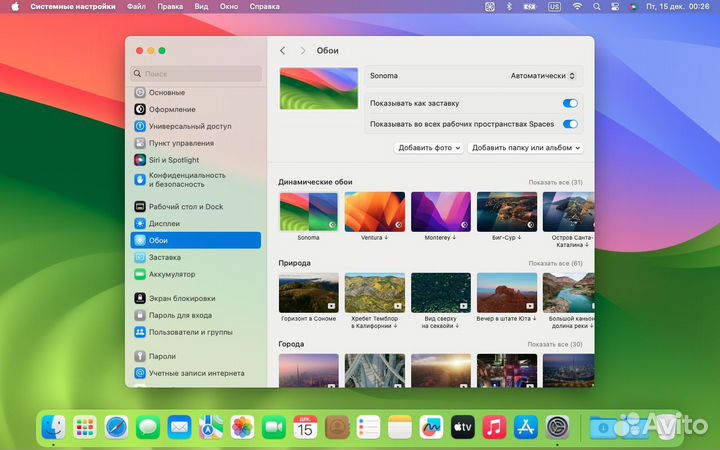Open Bluetooth status in menu bar
720x450 pixels.
click(509, 6)
